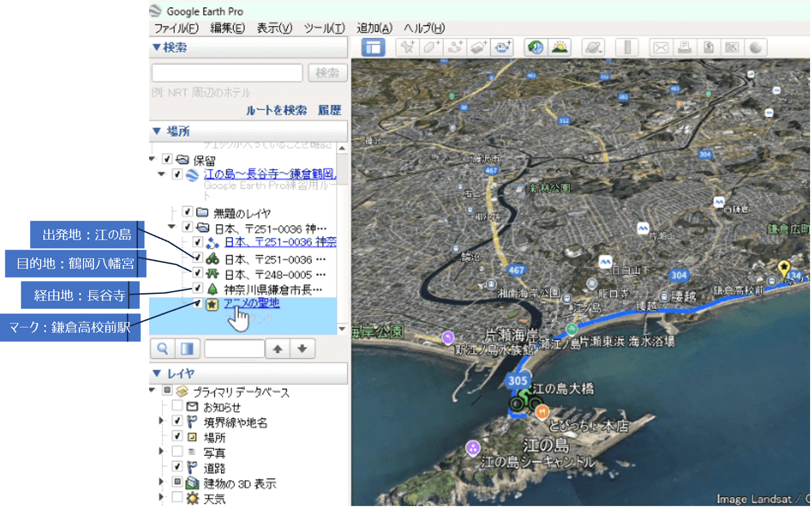Image resolution: width=812 pixels, height=507 pixels.
Task: Click the ルートを検索 link
Action: [276, 110]
